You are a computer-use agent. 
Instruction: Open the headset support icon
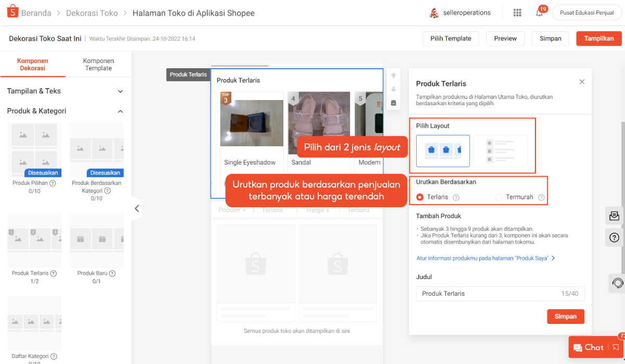[618, 283]
